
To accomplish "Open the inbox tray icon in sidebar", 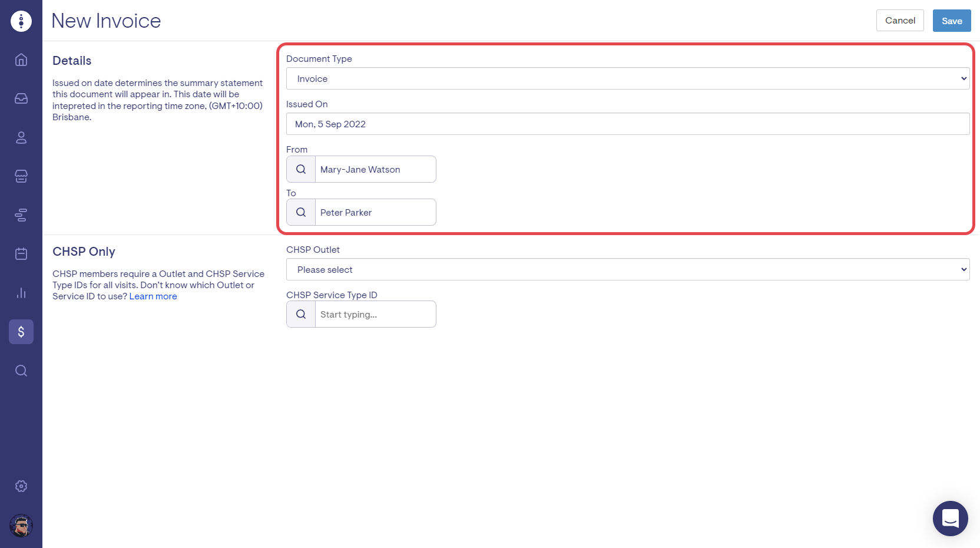I will coord(21,98).
